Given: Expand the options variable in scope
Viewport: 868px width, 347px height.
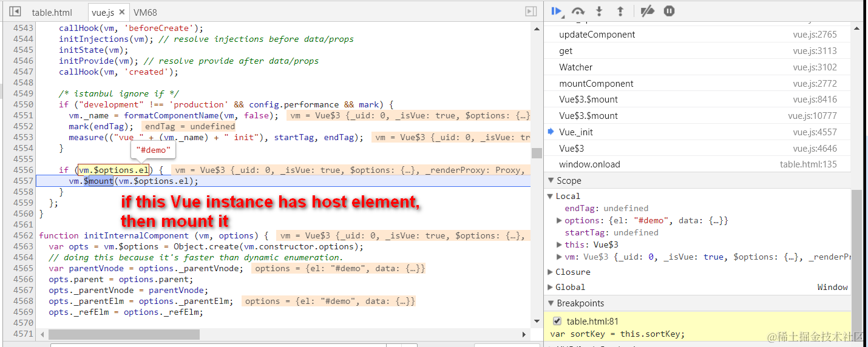Looking at the screenshot, I should tap(559, 220).
